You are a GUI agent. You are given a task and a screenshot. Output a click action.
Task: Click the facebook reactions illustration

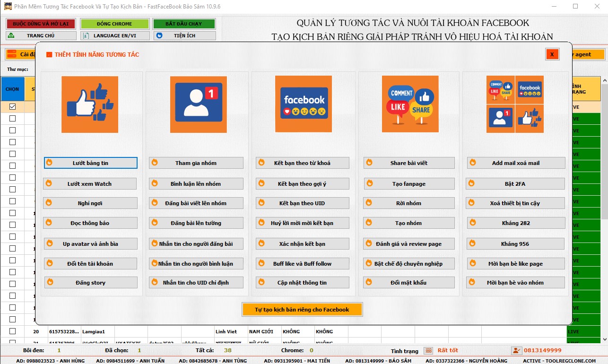coord(304,104)
